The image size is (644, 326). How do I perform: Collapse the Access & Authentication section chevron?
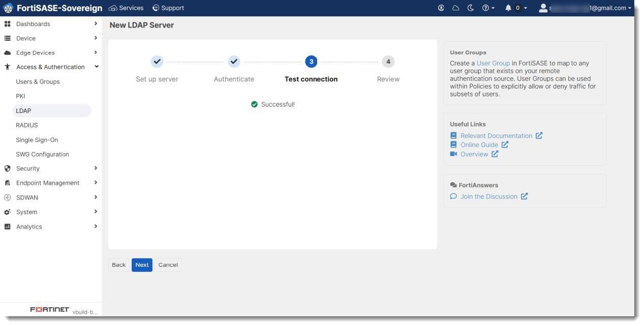pos(97,66)
